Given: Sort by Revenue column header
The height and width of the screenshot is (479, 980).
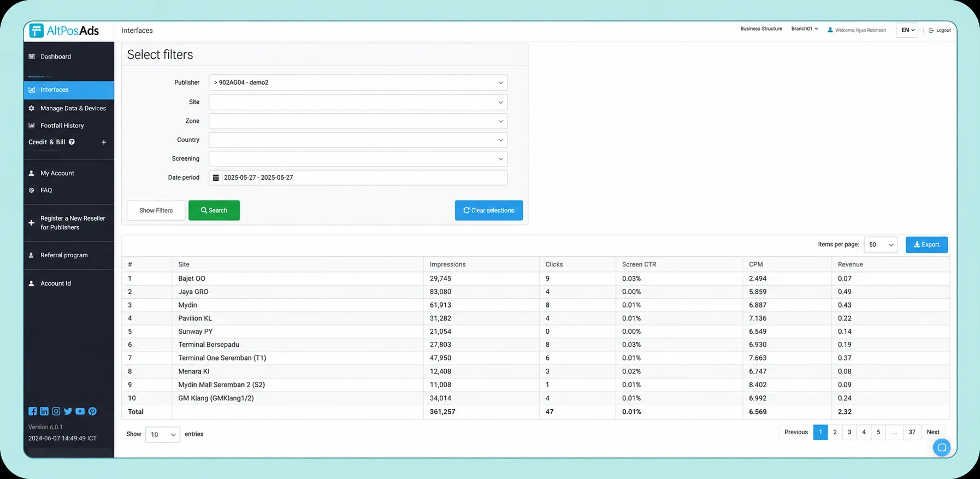Looking at the screenshot, I should point(890,264).
